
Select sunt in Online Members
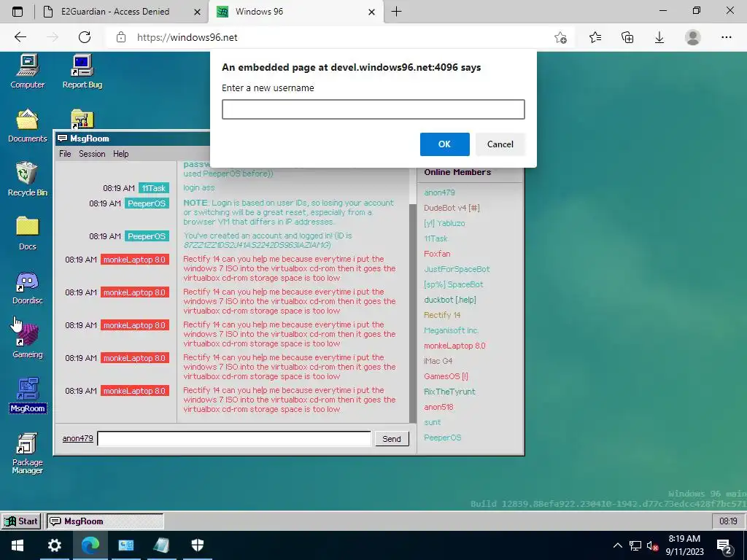[432, 422]
